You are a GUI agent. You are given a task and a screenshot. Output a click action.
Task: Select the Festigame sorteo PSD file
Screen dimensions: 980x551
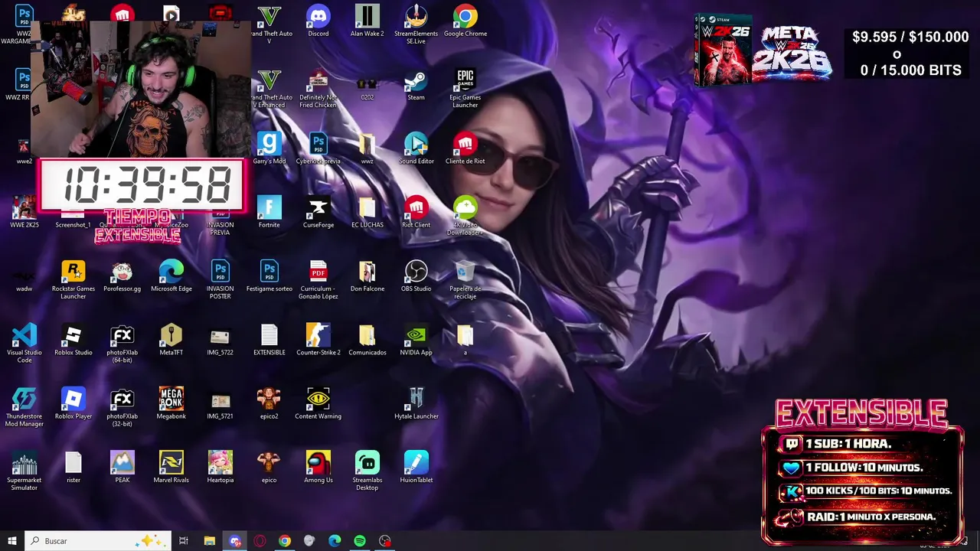(269, 277)
